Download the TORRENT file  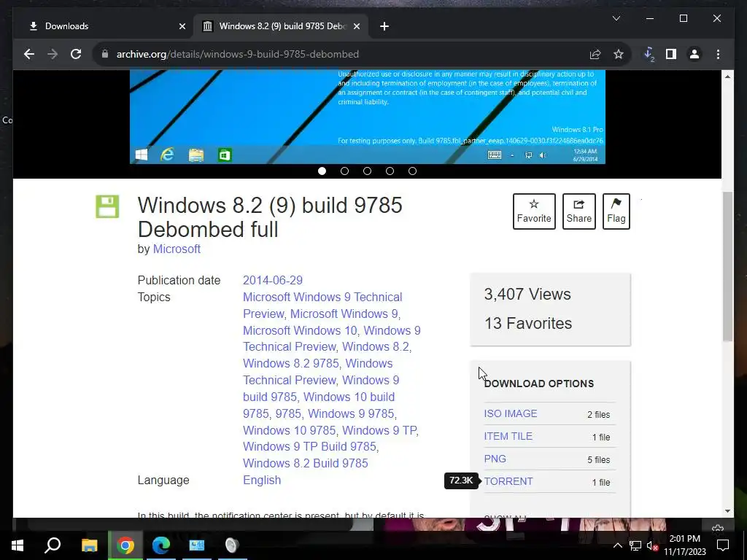point(508,481)
